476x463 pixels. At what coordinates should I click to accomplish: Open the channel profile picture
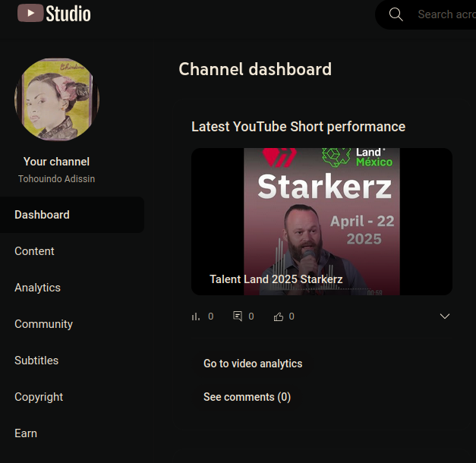point(57,99)
